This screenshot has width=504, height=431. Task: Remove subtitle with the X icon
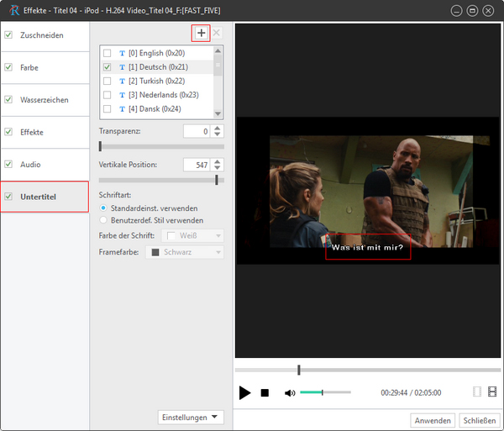(217, 33)
